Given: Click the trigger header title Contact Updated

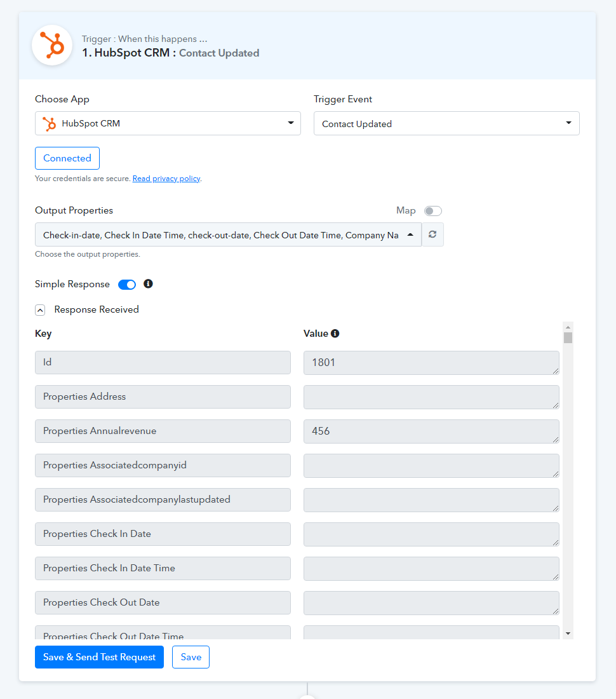Looking at the screenshot, I should tap(219, 53).
